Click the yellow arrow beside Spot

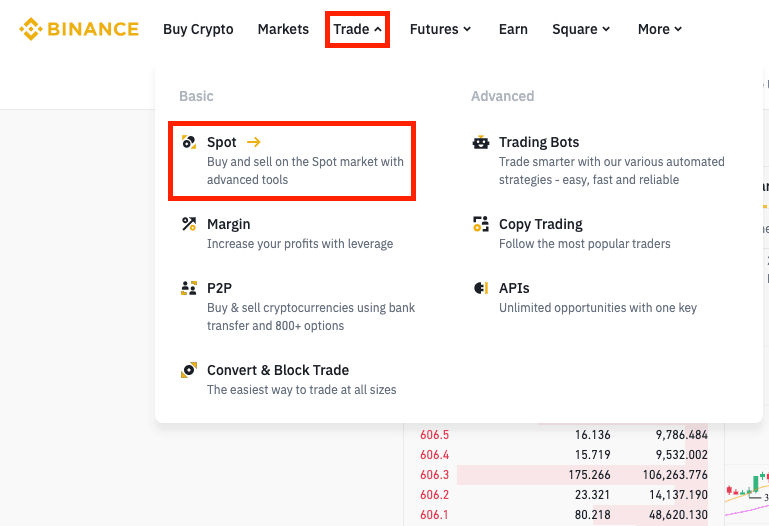pos(253,142)
